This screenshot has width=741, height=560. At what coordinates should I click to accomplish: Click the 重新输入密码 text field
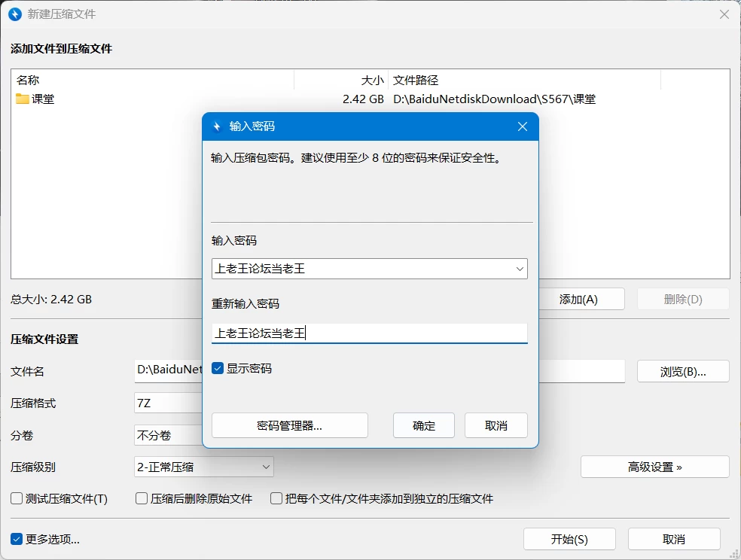click(x=370, y=333)
